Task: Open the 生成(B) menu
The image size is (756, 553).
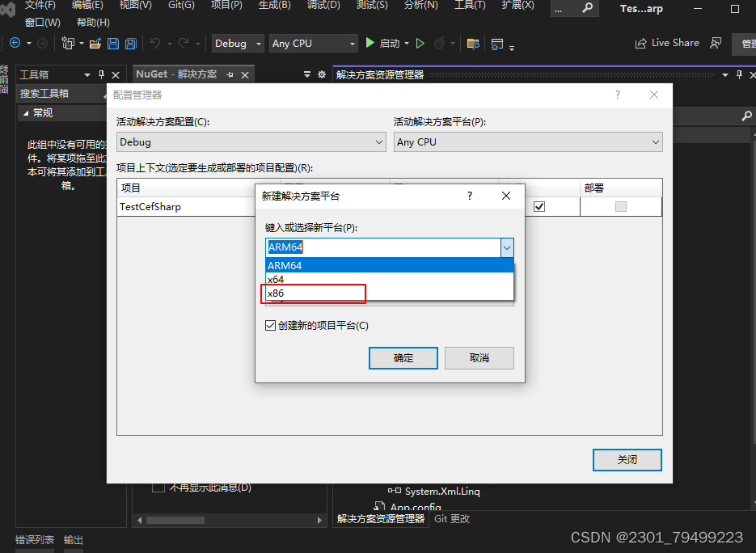Action: click(x=274, y=7)
